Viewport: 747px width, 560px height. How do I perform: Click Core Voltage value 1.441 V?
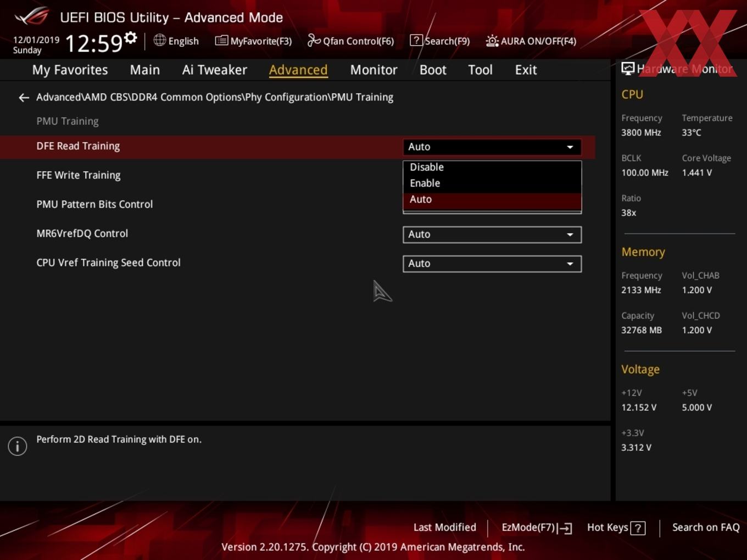(x=696, y=173)
